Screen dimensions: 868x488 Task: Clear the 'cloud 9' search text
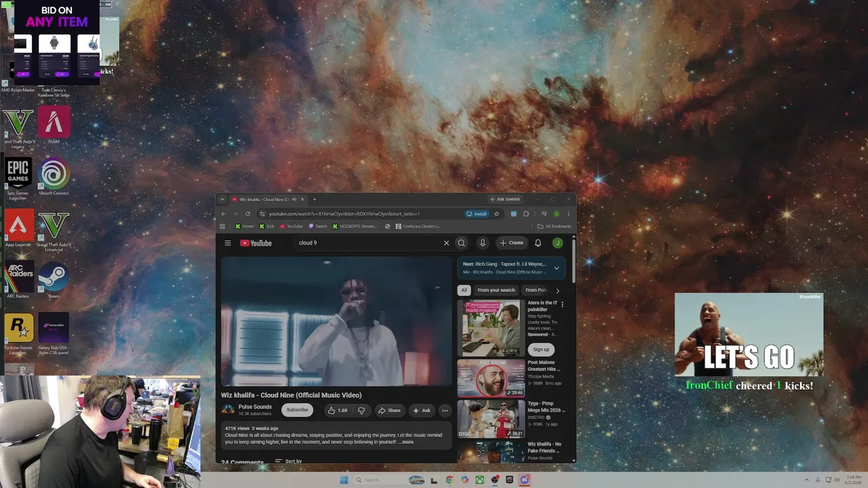pyautogui.click(x=446, y=243)
